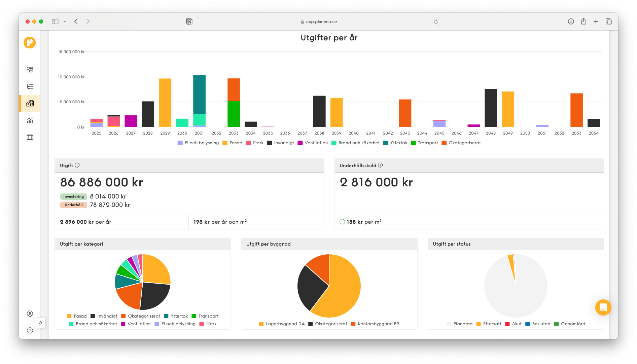637x364 pixels.
Task: Click the teal Yttertak bar for 2031
Action: click(x=199, y=95)
